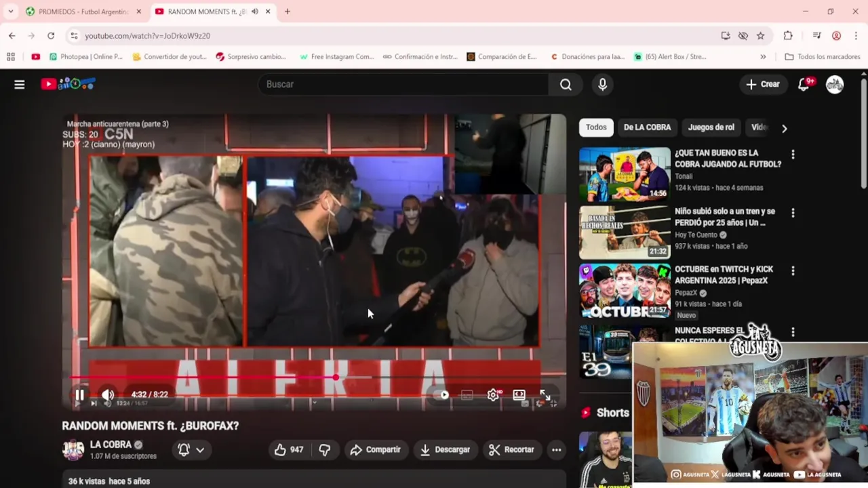Click the install app icon in address bar
868x488 pixels.
tap(726, 36)
